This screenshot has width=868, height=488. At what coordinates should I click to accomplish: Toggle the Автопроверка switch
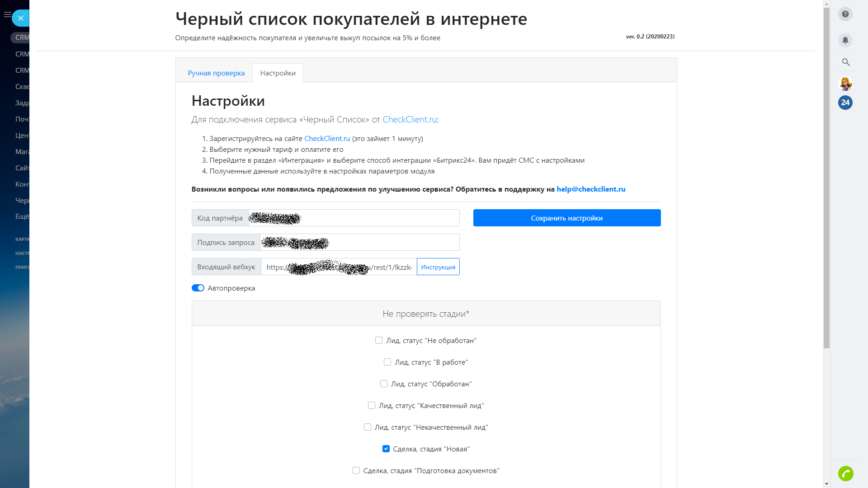(198, 288)
